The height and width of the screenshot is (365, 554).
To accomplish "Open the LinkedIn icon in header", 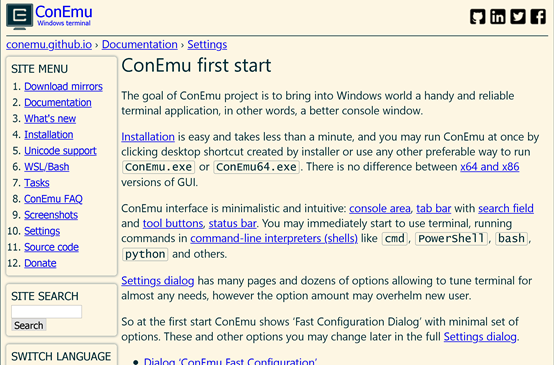I will tap(498, 17).
